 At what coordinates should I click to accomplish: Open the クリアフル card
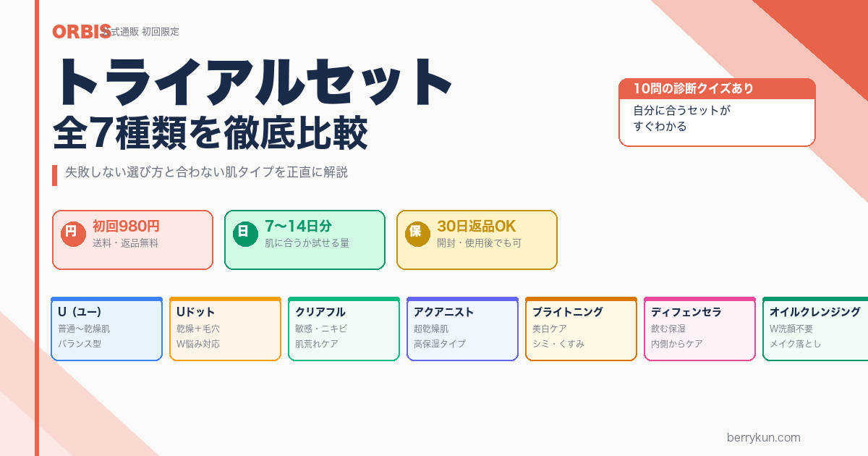coord(344,329)
